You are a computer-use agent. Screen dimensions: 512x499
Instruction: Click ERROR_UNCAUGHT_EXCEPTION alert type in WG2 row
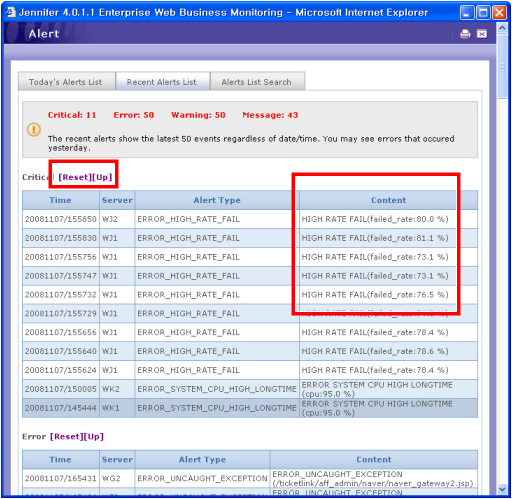[202, 478]
